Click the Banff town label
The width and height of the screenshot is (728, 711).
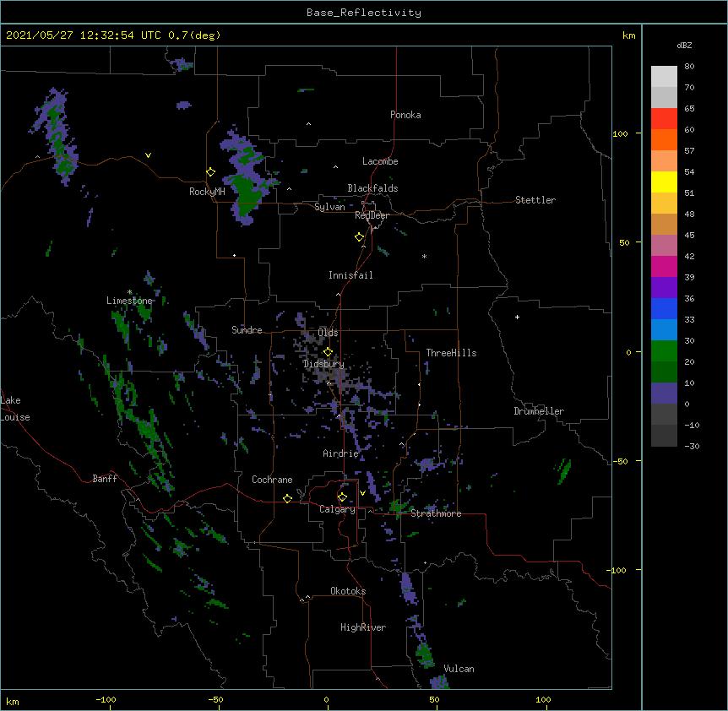point(105,479)
